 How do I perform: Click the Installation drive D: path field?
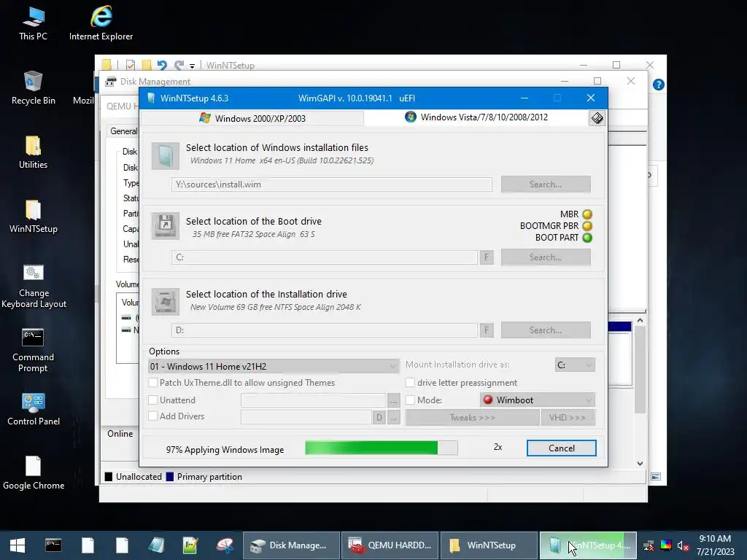tap(325, 330)
